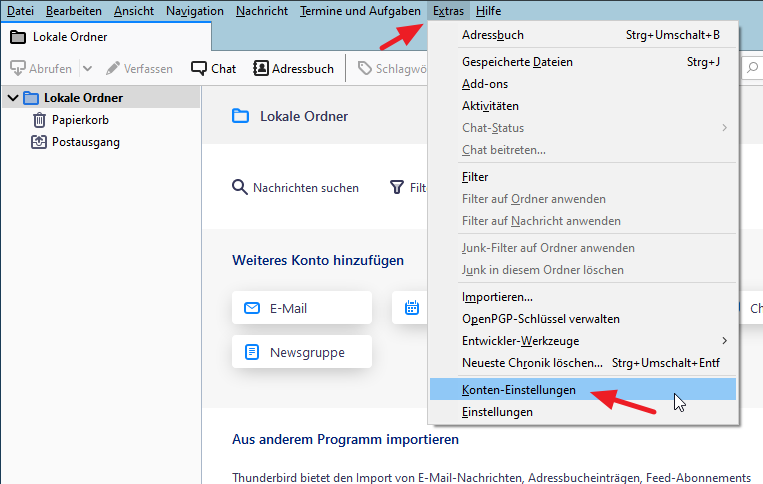Open the Bearbeiten menu

click(73, 11)
